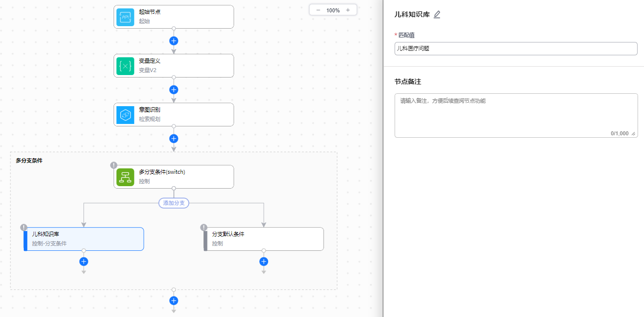644x317 pixels.
Task: Click warning icon on 多分支条件(switch) node
Action: (114, 165)
